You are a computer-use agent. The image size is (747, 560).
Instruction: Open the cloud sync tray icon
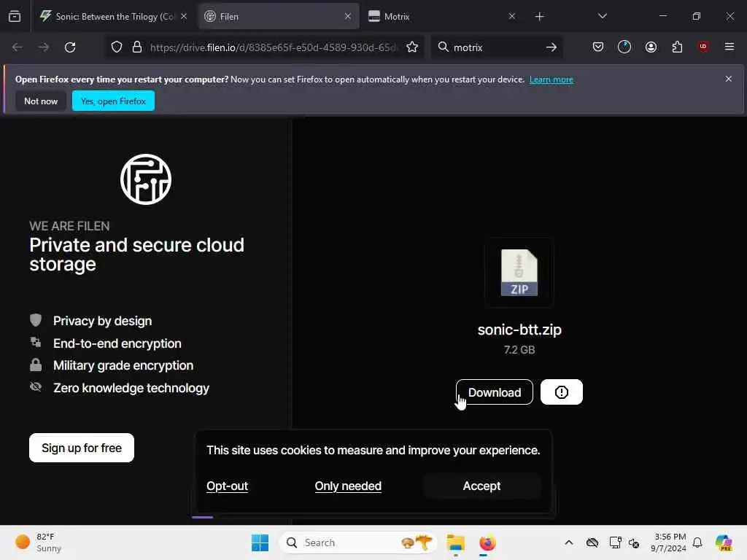pyautogui.click(x=592, y=542)
